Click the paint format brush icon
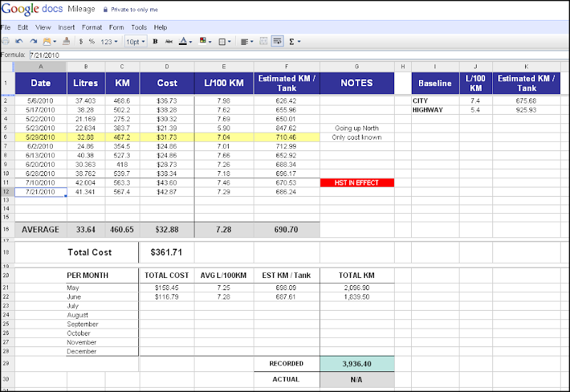 [66, 41]
